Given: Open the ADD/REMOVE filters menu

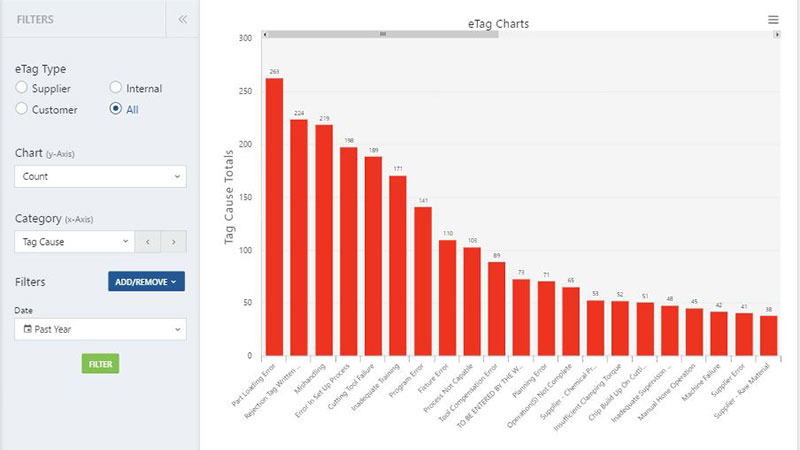Looking at the screenshot, I should pos(146,282).
